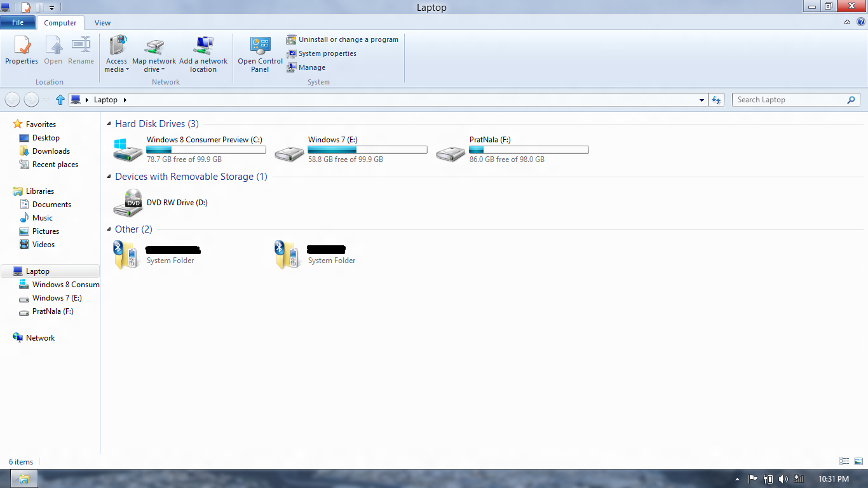Open Downloads in navigation pane

click(51, 151)
